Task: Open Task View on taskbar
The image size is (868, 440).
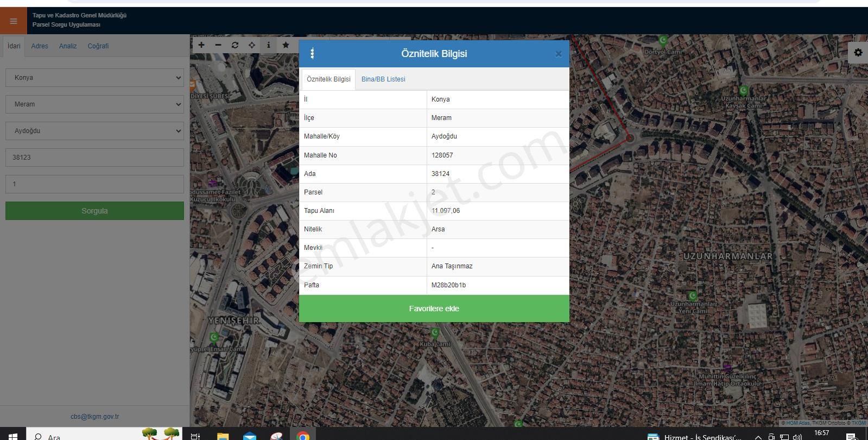Action: [x=195, y=436]
